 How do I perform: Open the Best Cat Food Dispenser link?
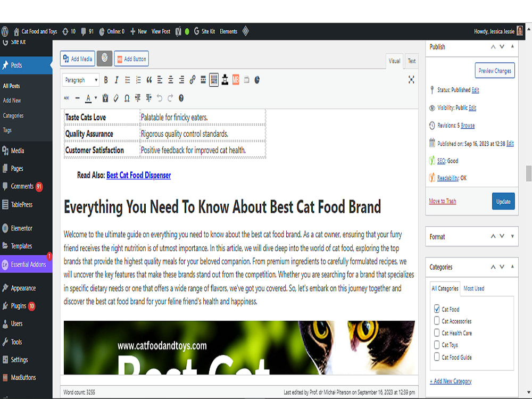click(x=138, y=175)
